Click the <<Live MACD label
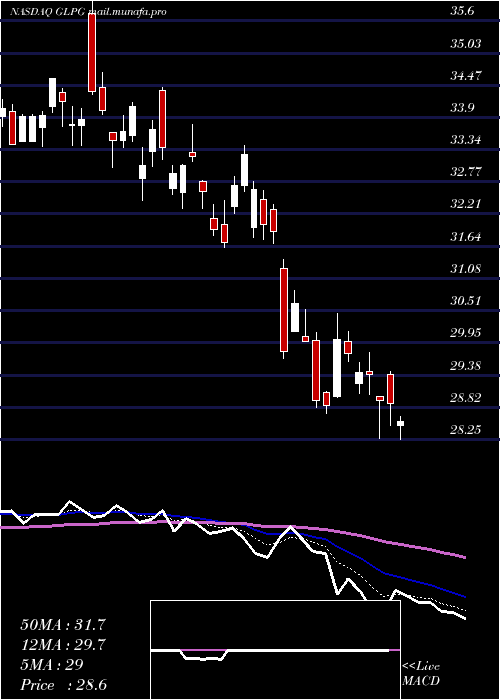The width and height of the screenshot is (500, 700). (x=421, y=674)
